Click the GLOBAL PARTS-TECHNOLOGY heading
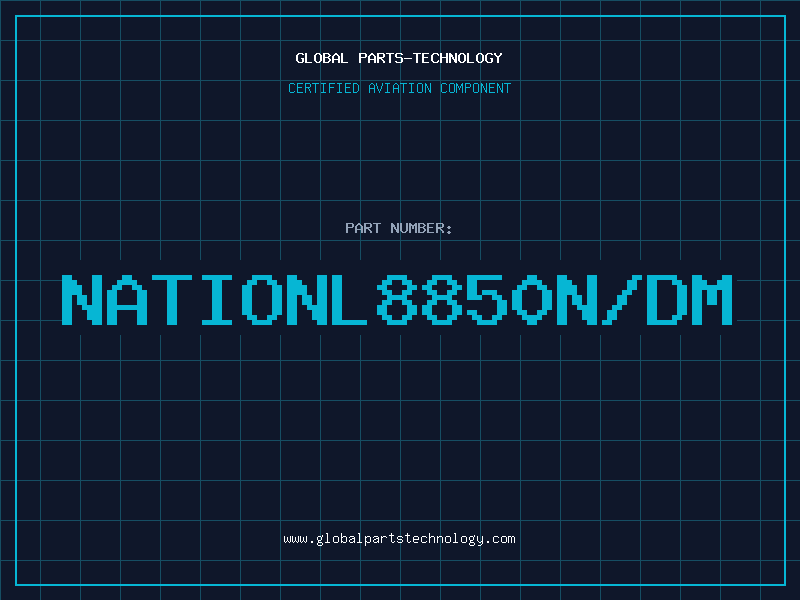Image resolution: width=800 pixels, height=600 pixels. coord(399,58)
